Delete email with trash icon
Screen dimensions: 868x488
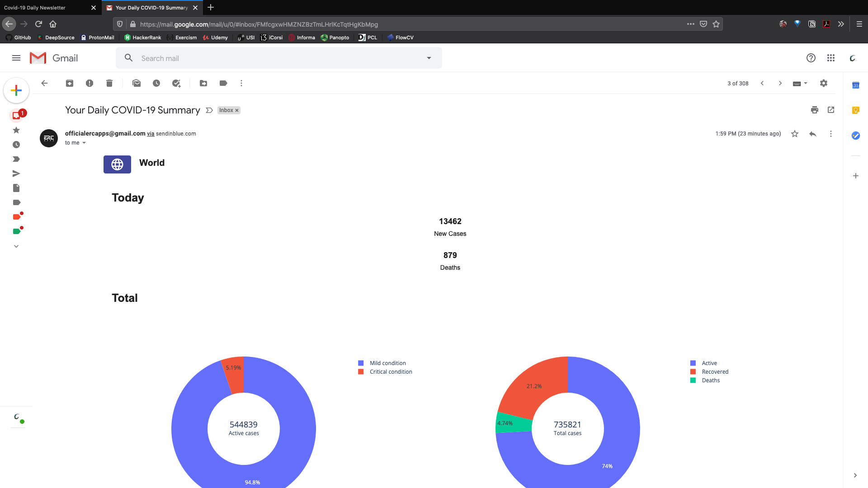[109, 83]
